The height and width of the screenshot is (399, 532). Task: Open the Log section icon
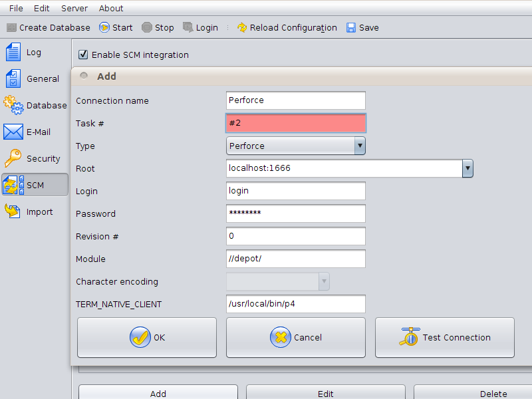coord(13,53)
